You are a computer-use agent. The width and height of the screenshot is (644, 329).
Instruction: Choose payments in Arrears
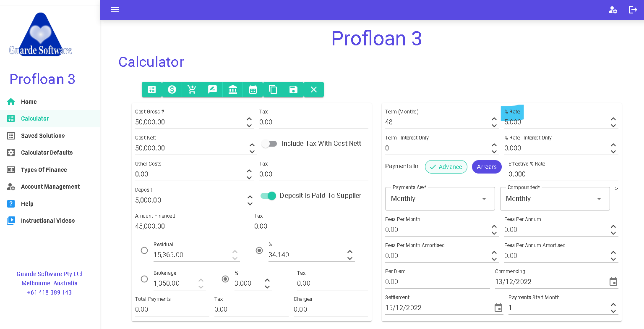487,167
